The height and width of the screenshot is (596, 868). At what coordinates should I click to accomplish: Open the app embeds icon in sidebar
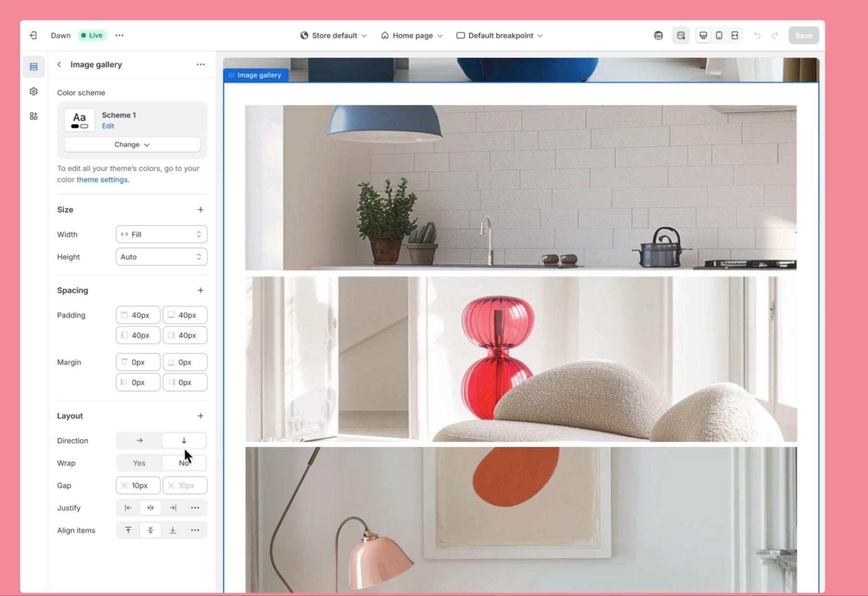click(33, 116)
